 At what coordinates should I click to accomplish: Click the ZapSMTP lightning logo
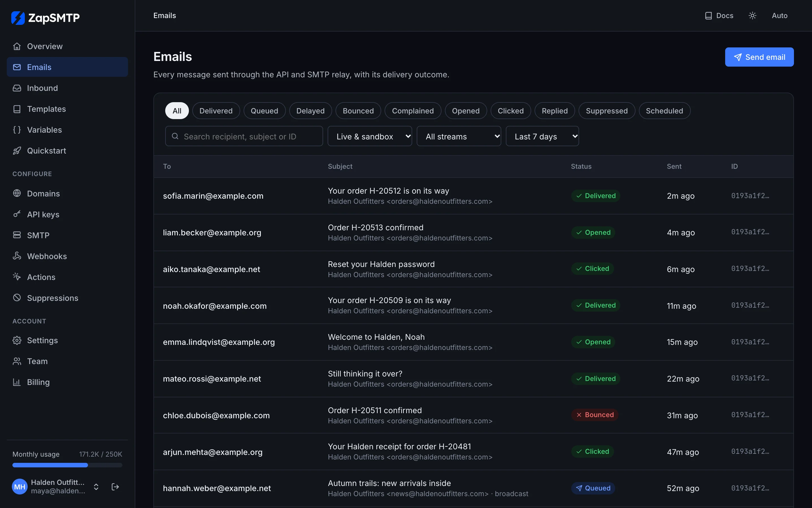click(18, 18)
